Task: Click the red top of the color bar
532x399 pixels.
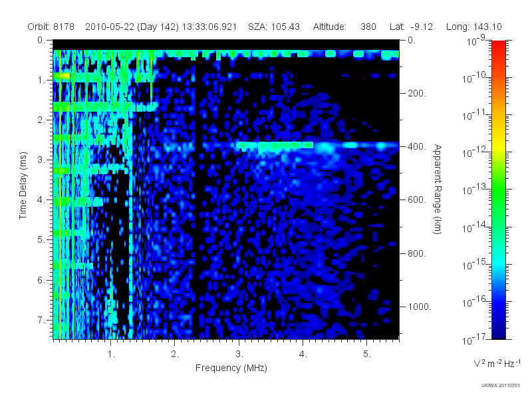Action: point(499,47)
